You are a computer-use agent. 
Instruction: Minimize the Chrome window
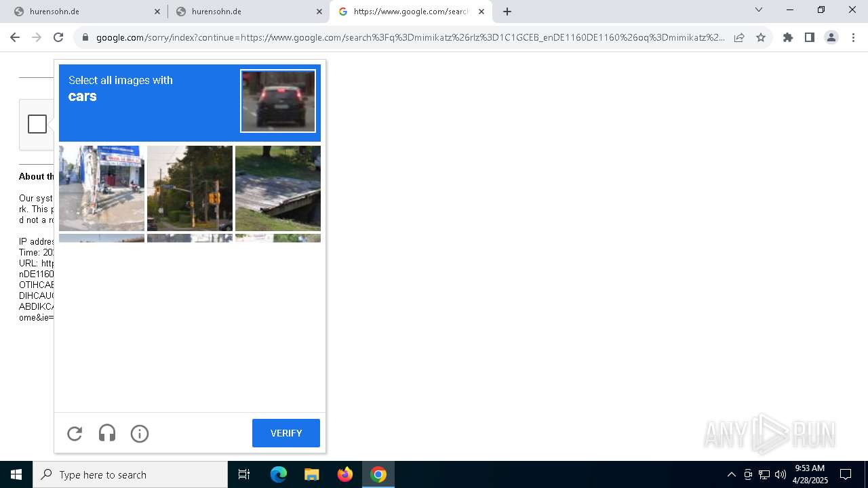pyautogui.click(x=790, y=9)
